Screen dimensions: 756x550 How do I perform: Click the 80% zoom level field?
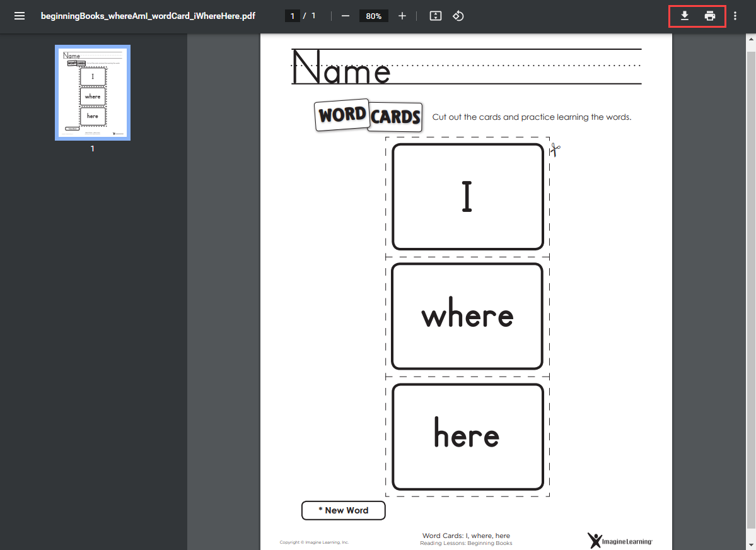click(374, 16)
